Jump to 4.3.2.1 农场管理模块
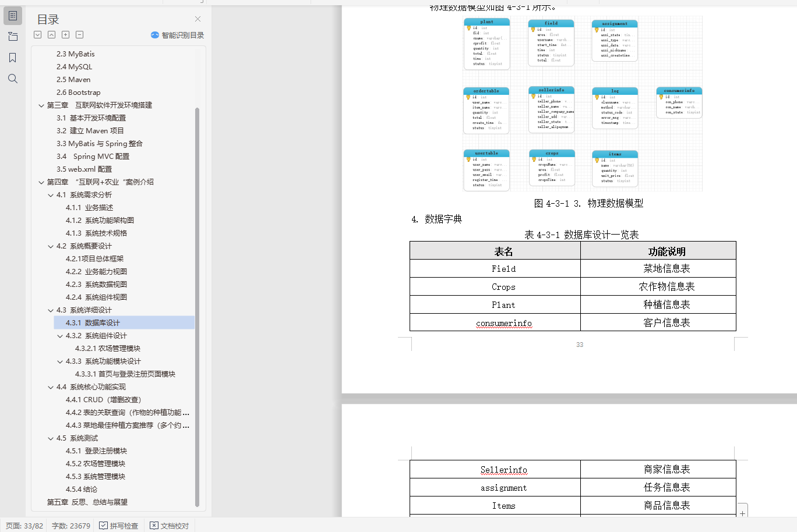The width and height of the screenshot is (797, 532). point(107,349)
